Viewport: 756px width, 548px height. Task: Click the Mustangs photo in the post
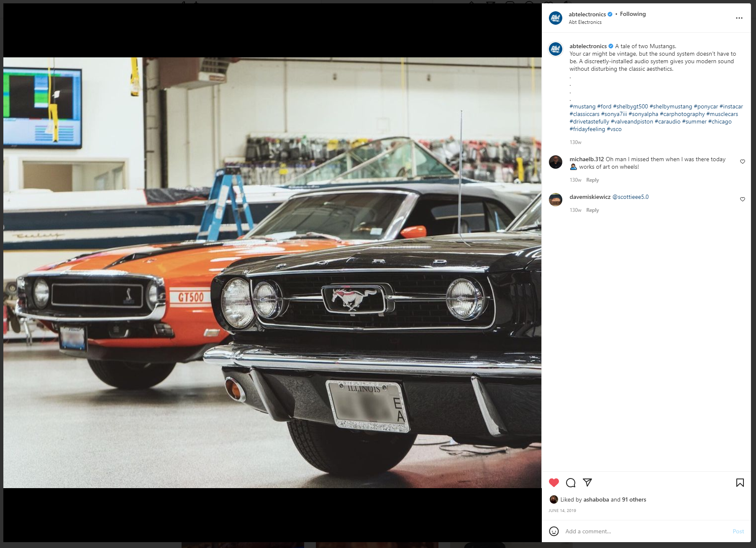click(272, 273)
